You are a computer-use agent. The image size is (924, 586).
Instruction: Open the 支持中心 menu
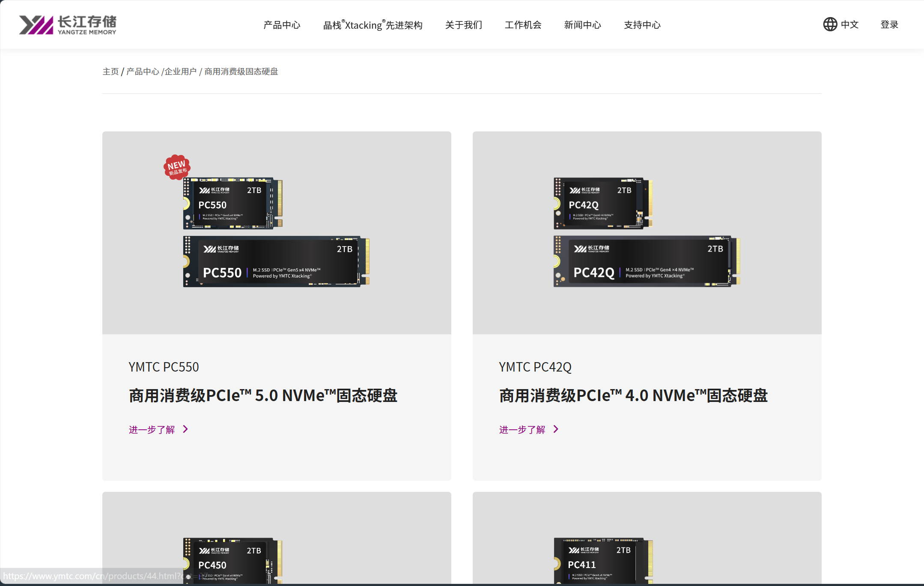click(x=642, y=25)
